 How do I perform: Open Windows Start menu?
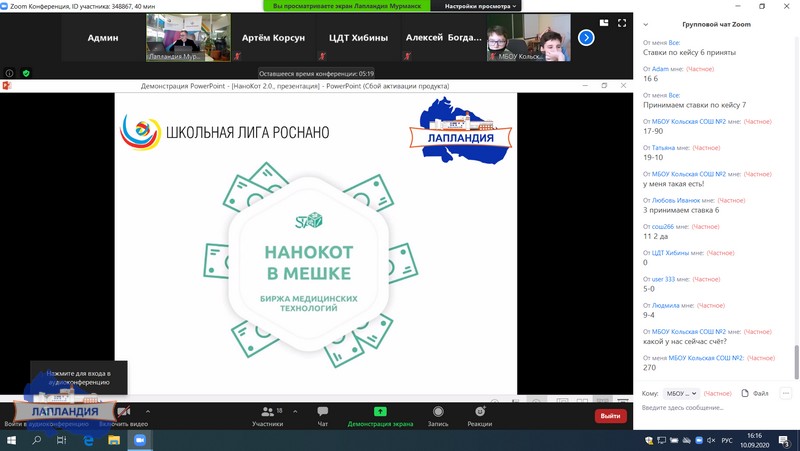click(x=11, y=440)
